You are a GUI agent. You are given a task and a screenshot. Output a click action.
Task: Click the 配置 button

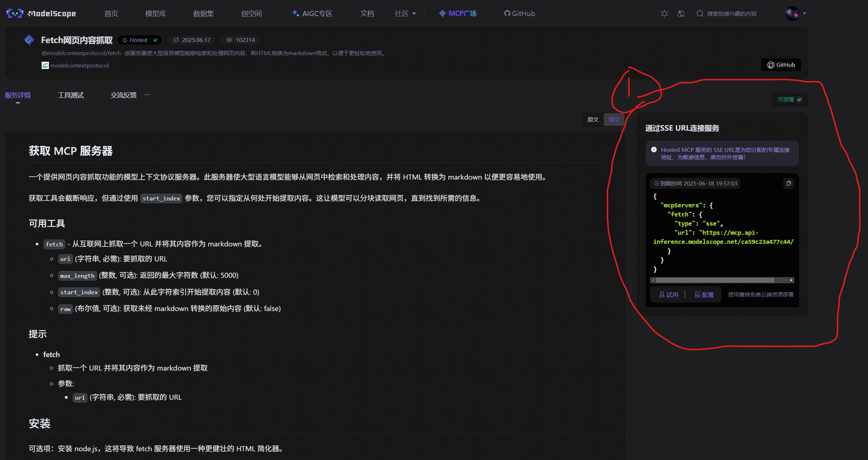coord(704,294)
